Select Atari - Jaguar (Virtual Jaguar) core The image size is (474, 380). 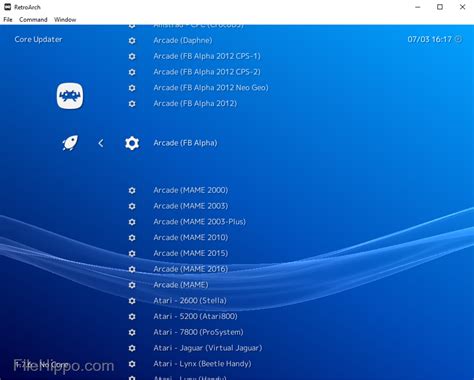coord(208,348)
